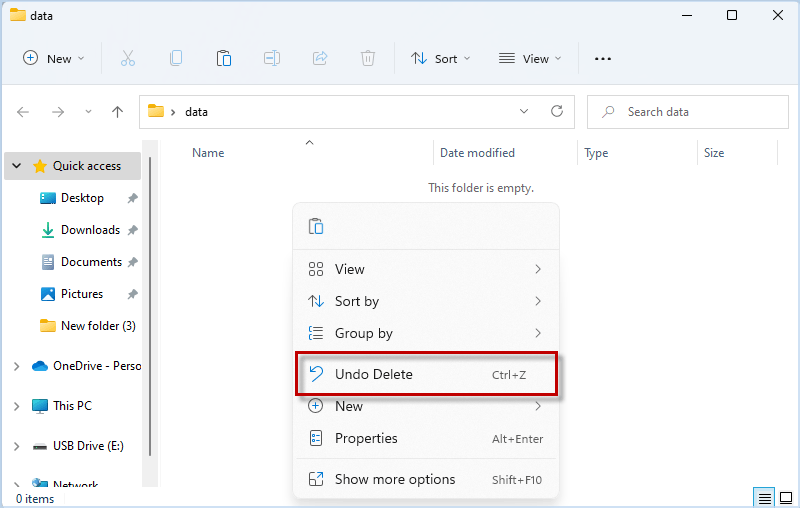Open Documents in Quick access

coord(91,262)
